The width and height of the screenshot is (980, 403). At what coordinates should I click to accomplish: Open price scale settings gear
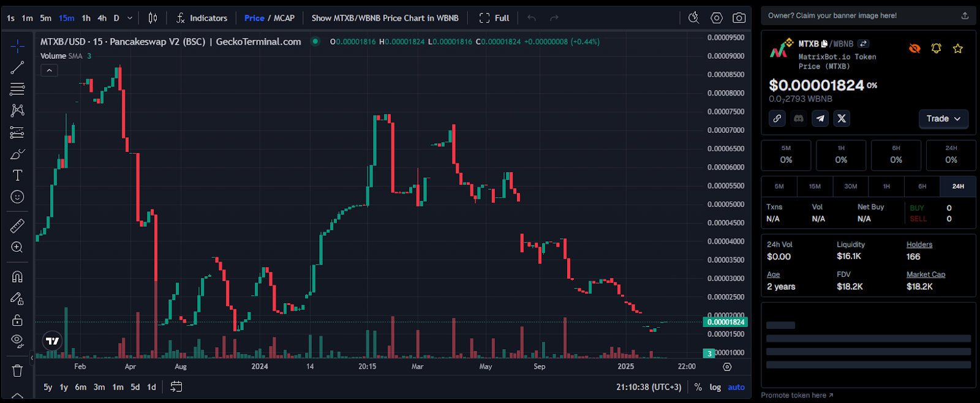(x=727, y=367)
